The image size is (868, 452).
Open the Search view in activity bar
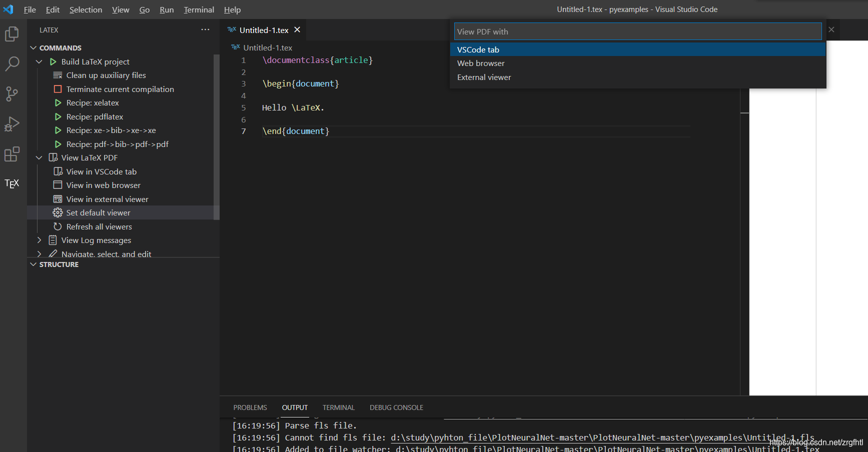tap(12, 63)
